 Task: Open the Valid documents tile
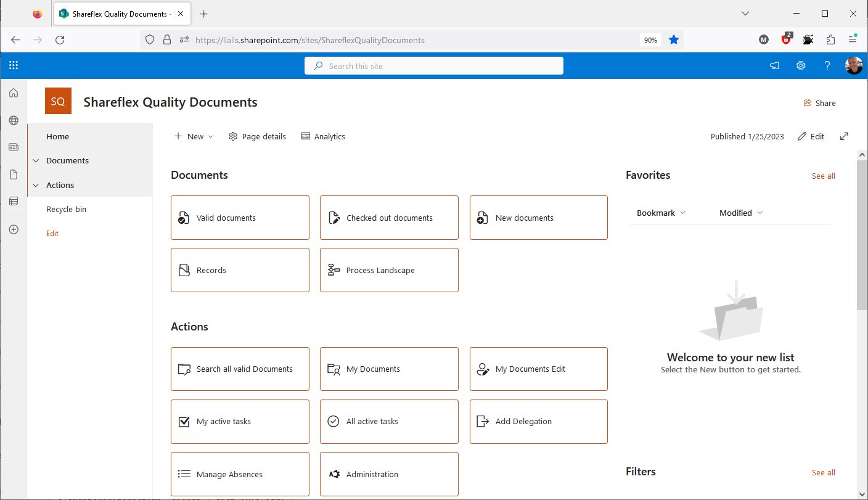click(x=240, y=218)
